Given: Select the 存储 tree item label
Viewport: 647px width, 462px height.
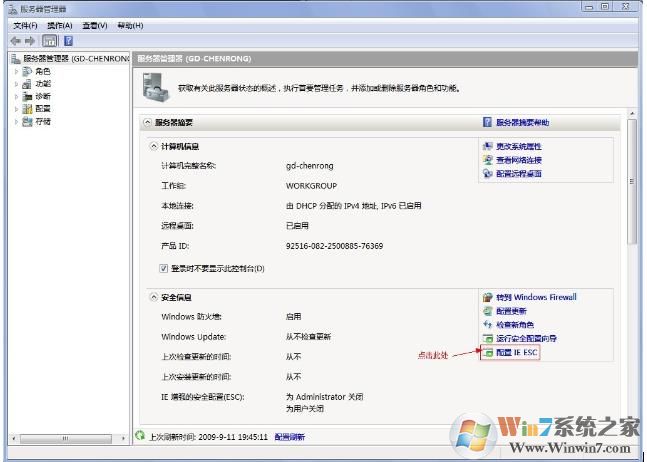Looking at the screenshot, I should coord(43,122).
